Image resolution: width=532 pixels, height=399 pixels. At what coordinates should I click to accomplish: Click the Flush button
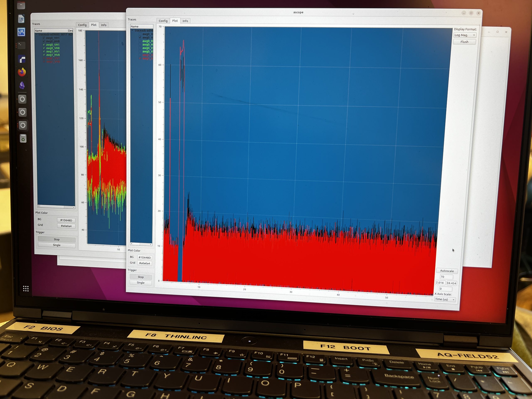464,42
